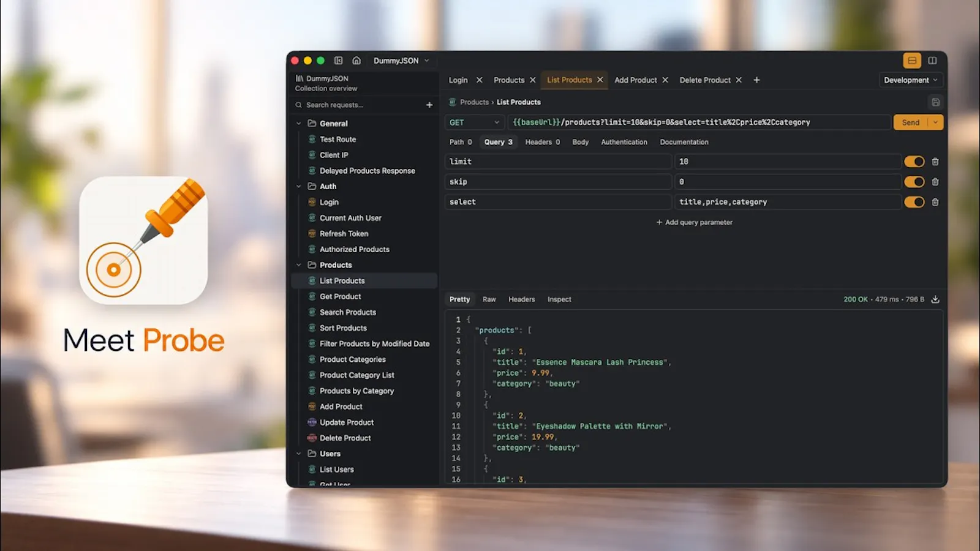The width and height of the screenshot is (980, 551).
Task: Click the home icon in title bar
Action: click(356, 61)
